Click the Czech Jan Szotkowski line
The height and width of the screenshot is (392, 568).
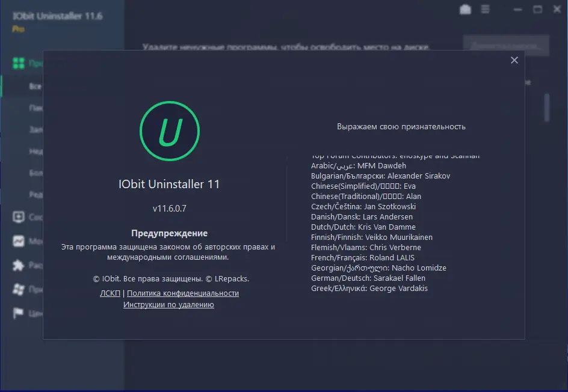[363, 207]
